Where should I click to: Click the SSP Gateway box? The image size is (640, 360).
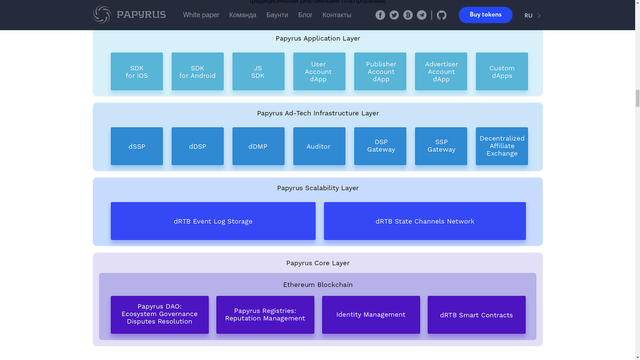tap(441, 146)
